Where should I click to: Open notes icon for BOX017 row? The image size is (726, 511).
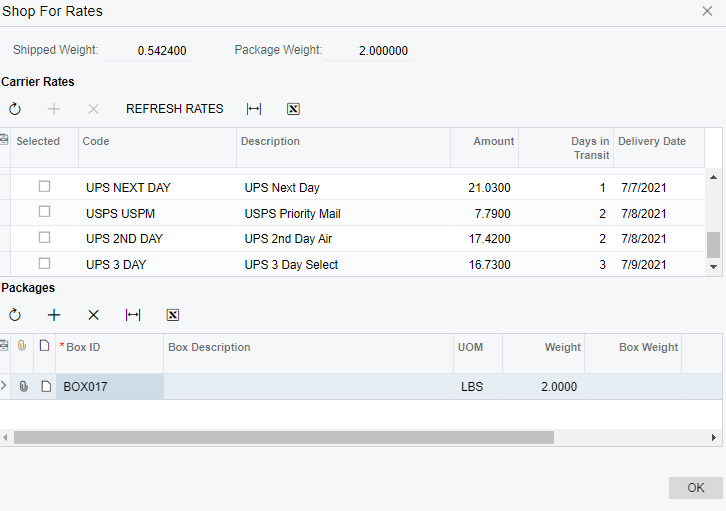tap(46, 386)
